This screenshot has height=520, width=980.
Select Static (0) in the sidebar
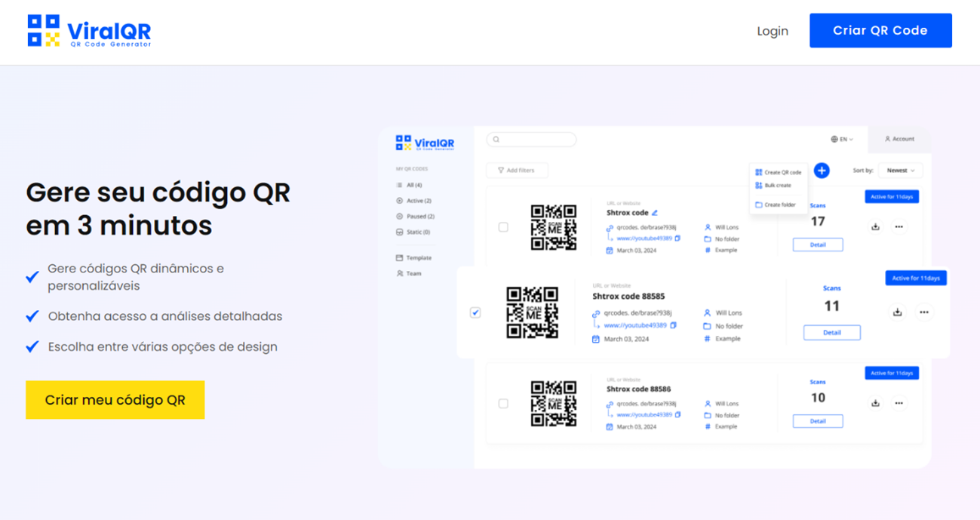(x=413, y=232)
